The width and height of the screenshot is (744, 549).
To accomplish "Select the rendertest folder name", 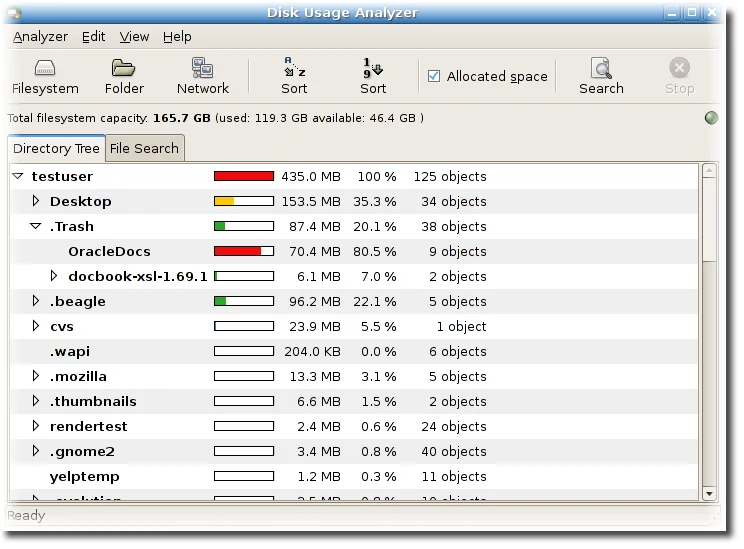I will (x=88, y=427).
